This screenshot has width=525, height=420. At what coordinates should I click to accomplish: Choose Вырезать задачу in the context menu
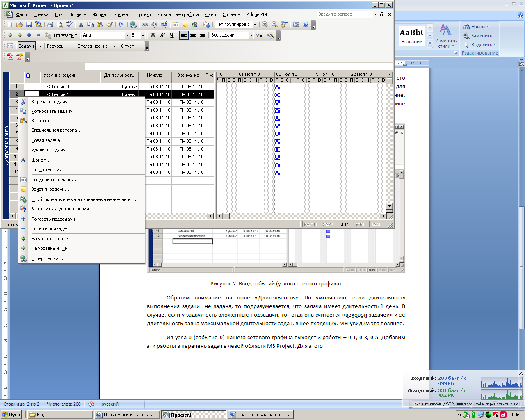(82, 102)
